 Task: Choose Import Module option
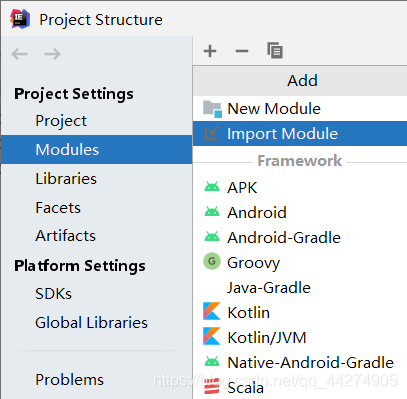300,133
